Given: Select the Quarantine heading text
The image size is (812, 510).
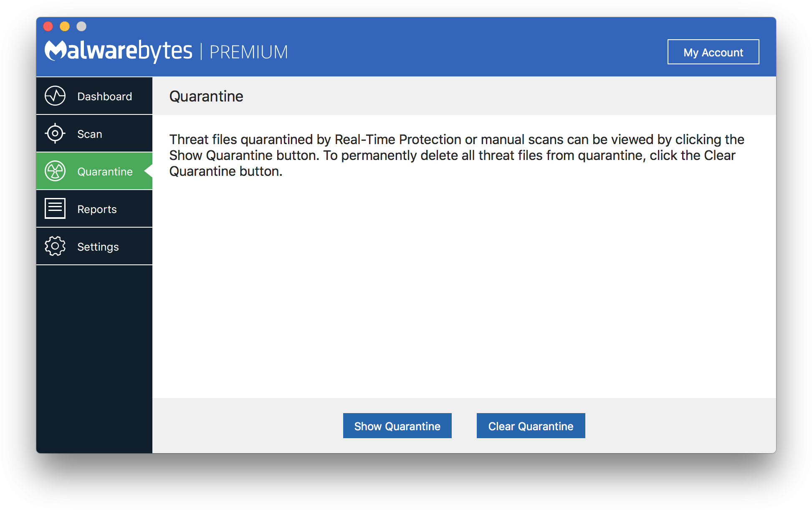Looking at the screenshot, I should point(206,96).
